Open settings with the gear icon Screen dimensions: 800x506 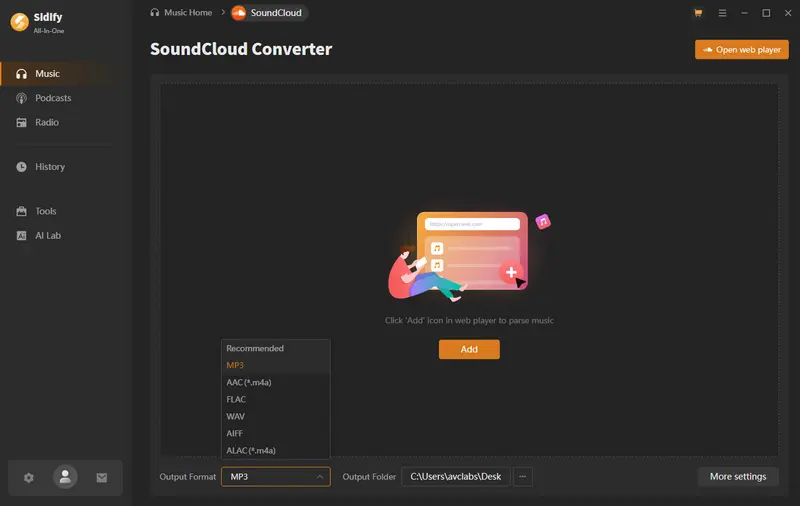tap(29, 478)
